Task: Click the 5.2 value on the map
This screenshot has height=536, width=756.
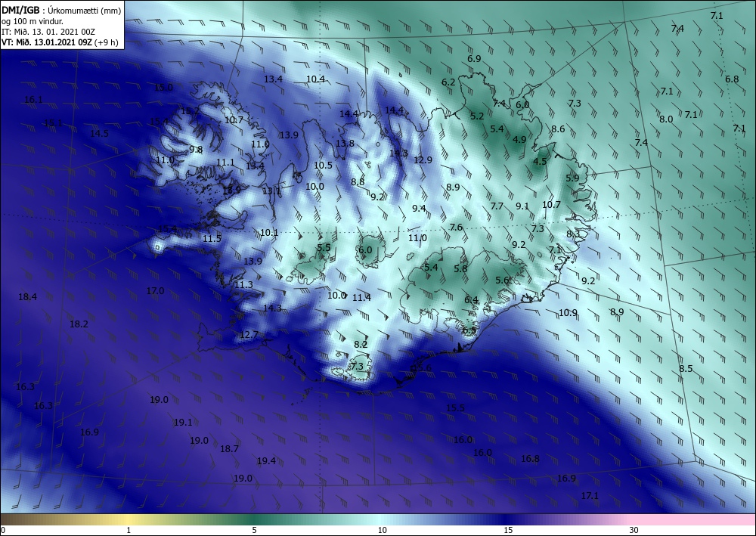Action: point(477,116)
